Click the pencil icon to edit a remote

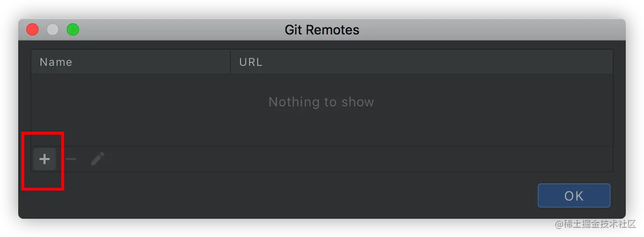click(x=98, y=159)
